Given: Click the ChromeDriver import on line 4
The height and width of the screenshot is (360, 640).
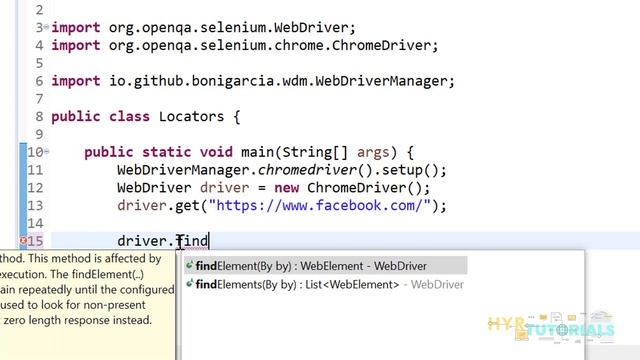Looking at the screenshot, I should coord(244,45).
